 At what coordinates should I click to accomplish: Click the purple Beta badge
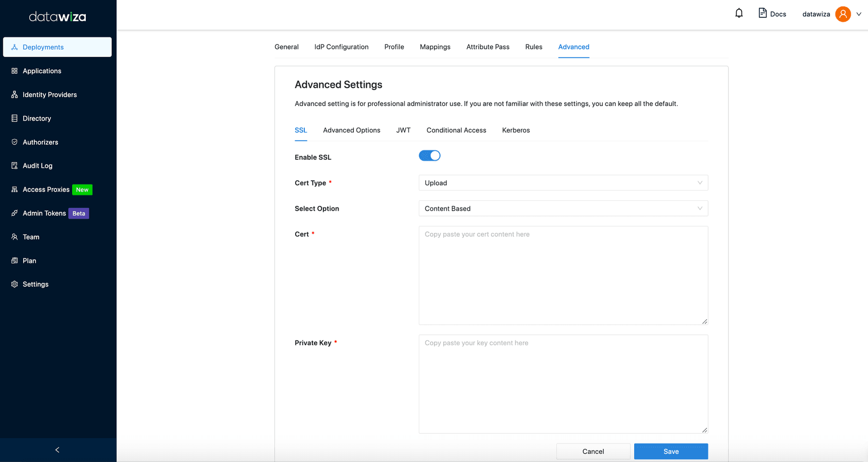pos(79,213)
